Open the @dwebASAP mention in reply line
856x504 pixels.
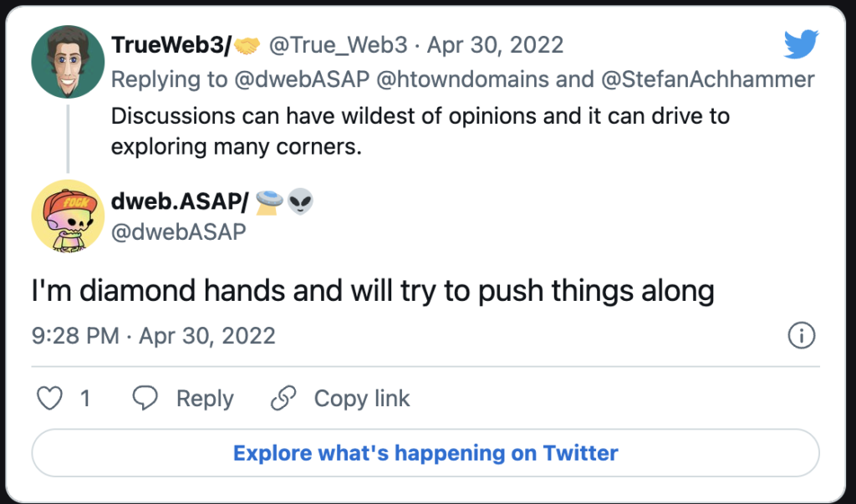coord(302,79)
